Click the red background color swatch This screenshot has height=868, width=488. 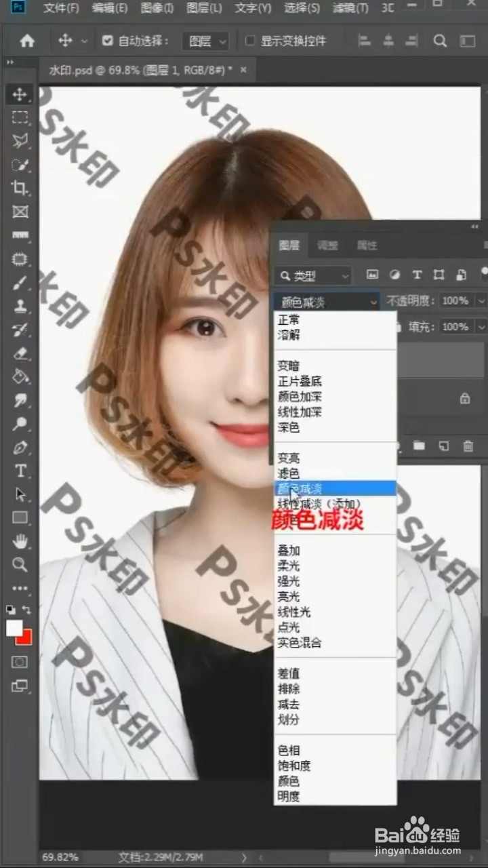26,639
